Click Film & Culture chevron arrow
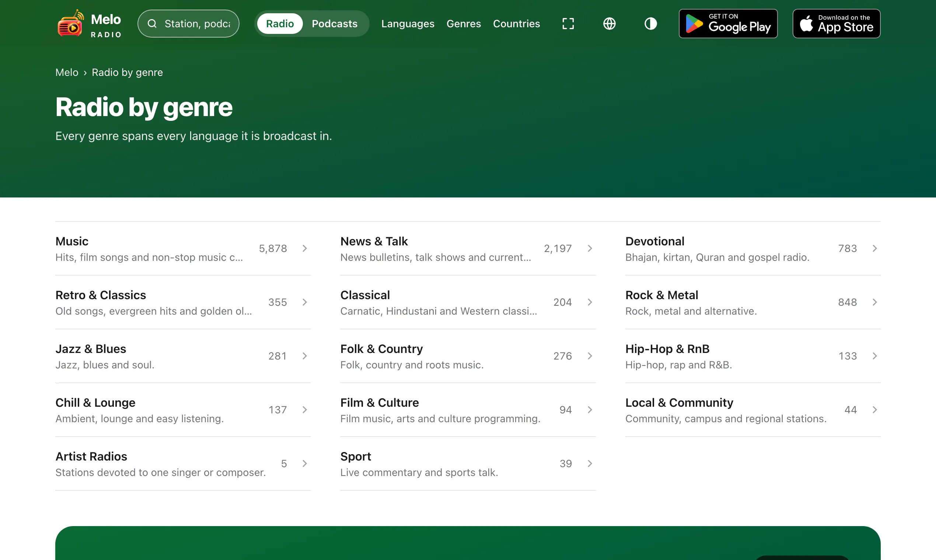Screen dimensions: 936x560 (x=590, y=410)
